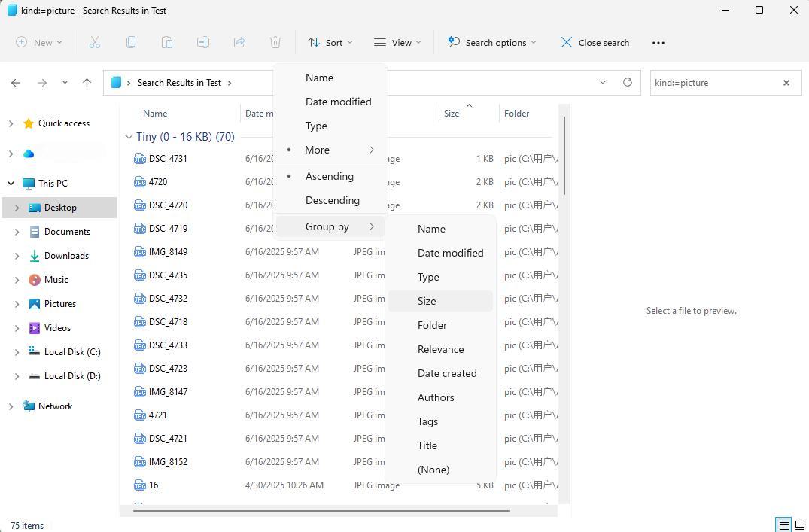The image size is (809, 532).
Task: Select Descending sort order
Action: click(332, 200)
